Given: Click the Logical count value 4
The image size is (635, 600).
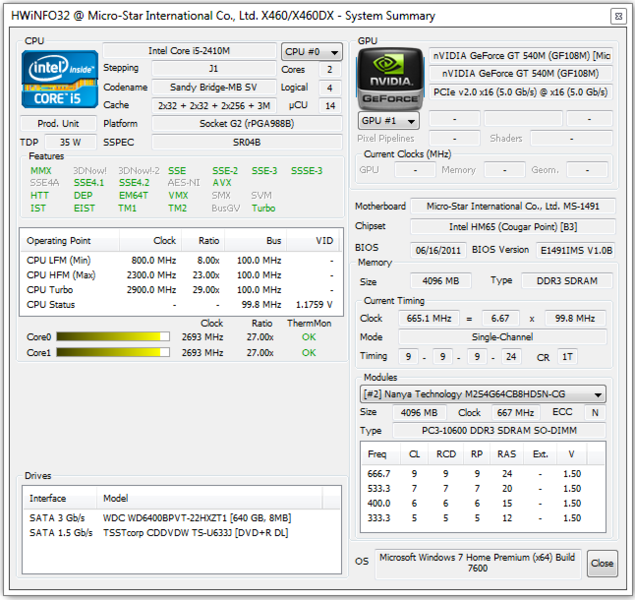Looking at the screenshot, I should pos(330,87).
